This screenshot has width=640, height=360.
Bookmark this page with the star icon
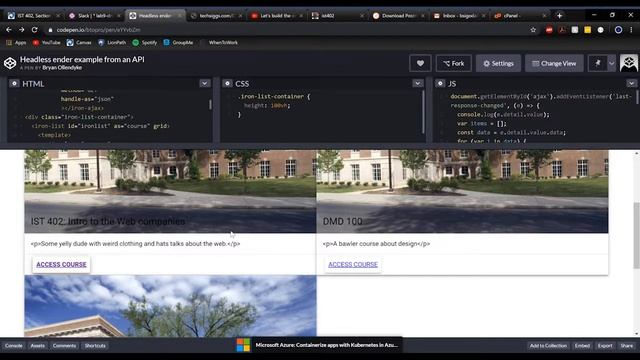[x=533, y=30]
